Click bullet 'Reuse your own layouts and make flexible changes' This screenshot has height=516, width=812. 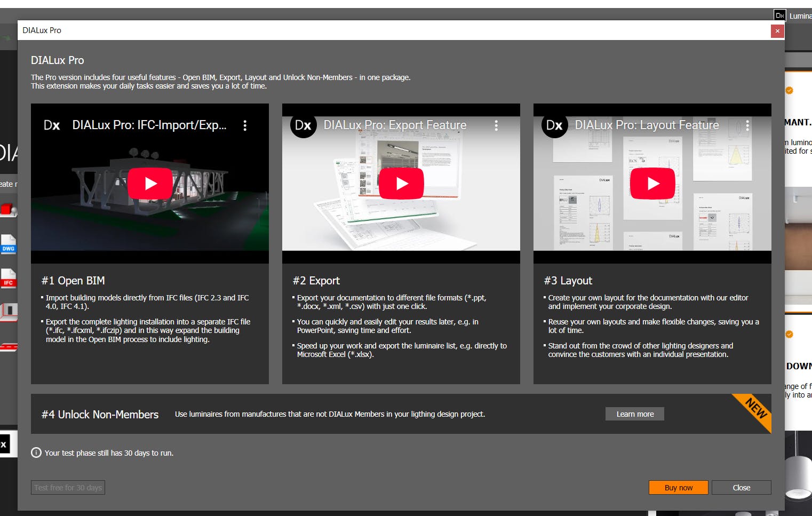coord(654,326)
